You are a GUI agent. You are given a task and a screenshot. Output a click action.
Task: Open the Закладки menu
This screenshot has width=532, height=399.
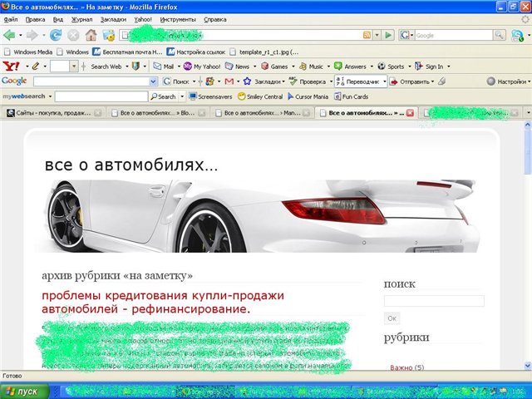(115, 18)
